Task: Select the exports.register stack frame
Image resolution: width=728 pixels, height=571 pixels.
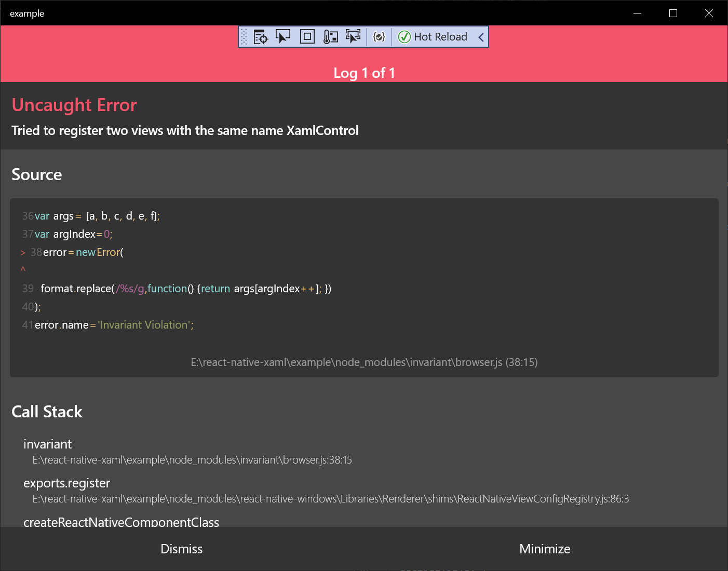Action: [66, 483]
